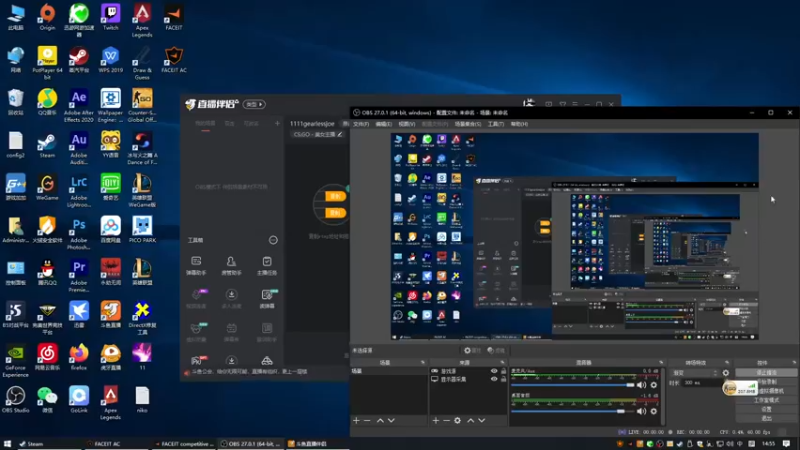This screenshot has height=450, width=800.
Task: Open Settings from OBS Controls
Action: click(766, 409)
